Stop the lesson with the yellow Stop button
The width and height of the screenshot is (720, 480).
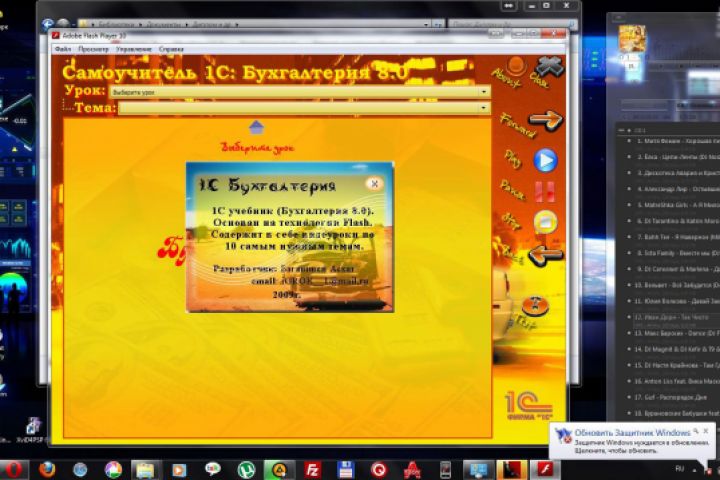point(545,222)
